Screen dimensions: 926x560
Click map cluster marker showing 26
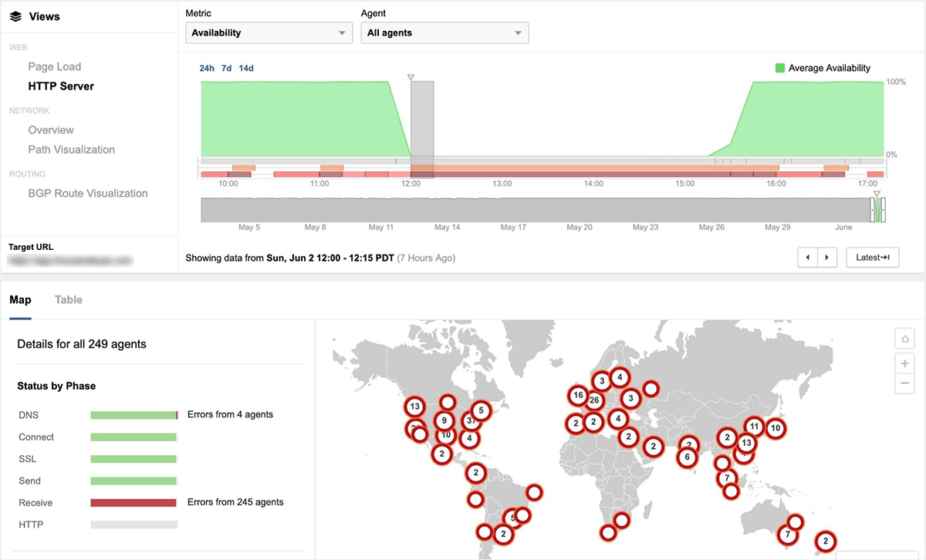pos(594,400)
